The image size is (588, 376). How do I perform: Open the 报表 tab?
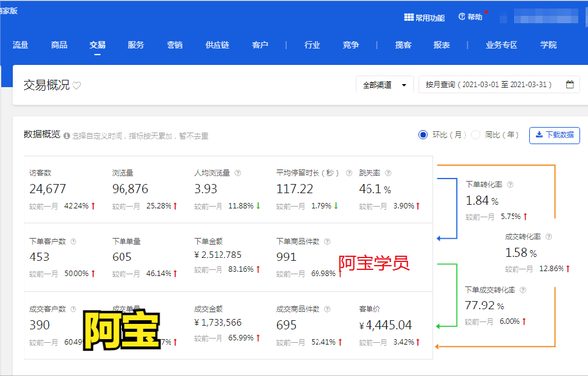pos(441,45)
